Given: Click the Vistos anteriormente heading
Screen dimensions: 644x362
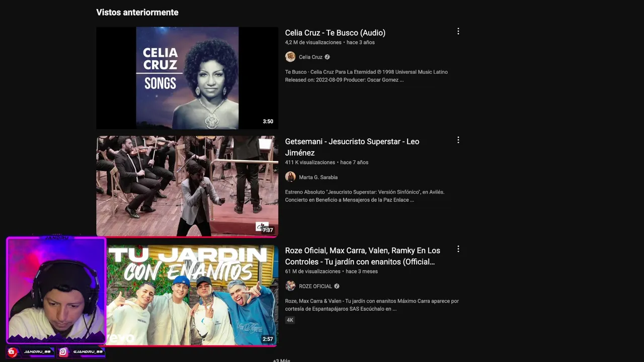Looking at the screenshot, I should point(137,12).
